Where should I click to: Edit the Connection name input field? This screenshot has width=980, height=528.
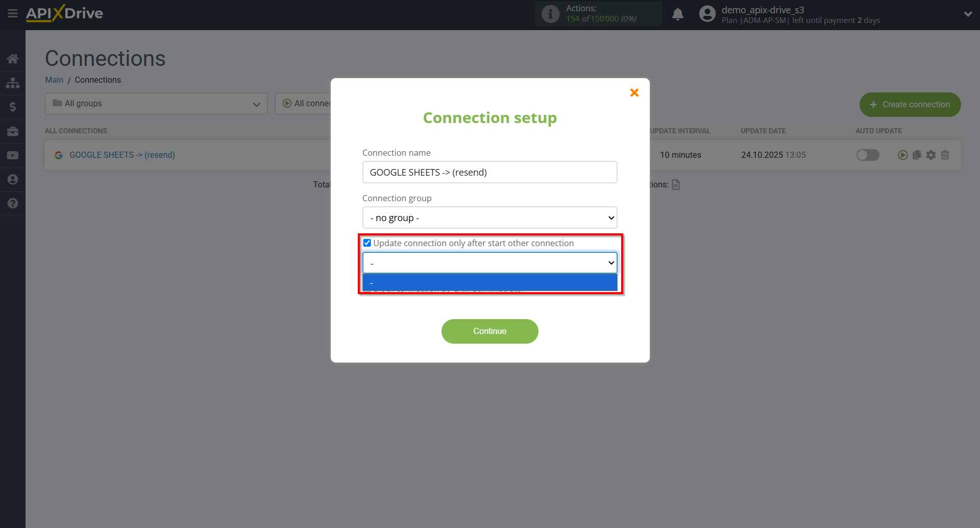click(x=489, y=172)
